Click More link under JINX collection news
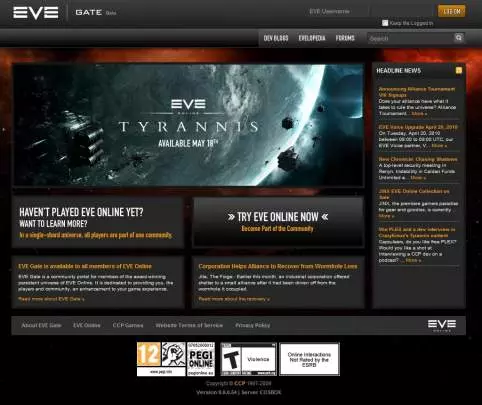The width and height of the screenshot is (482, 405). [386, 216]
